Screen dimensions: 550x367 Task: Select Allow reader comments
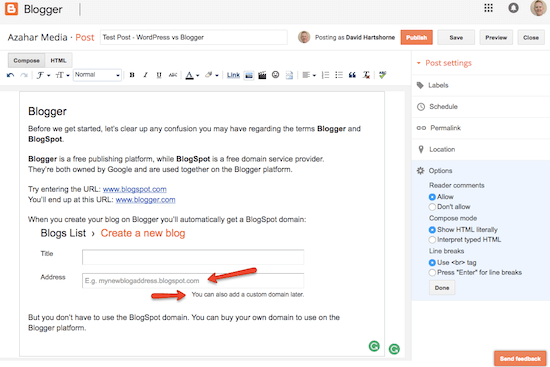[432, 197]
